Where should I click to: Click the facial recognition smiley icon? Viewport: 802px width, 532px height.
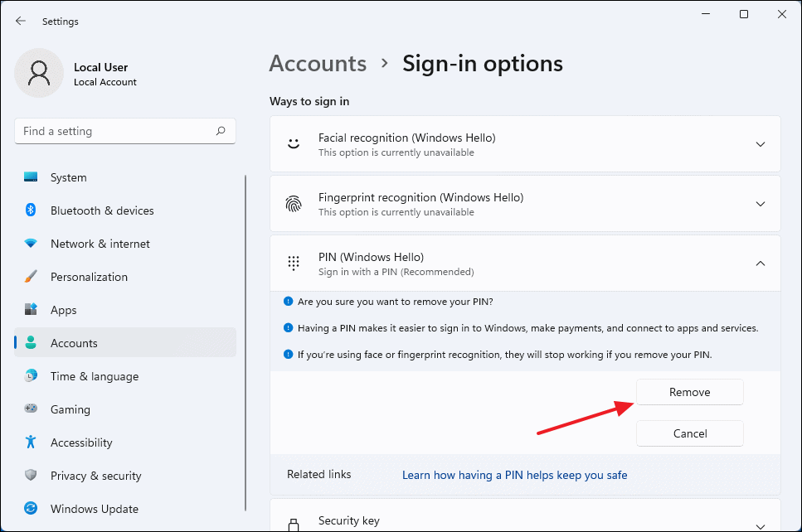pyautogui.click(x=294, y=143)
